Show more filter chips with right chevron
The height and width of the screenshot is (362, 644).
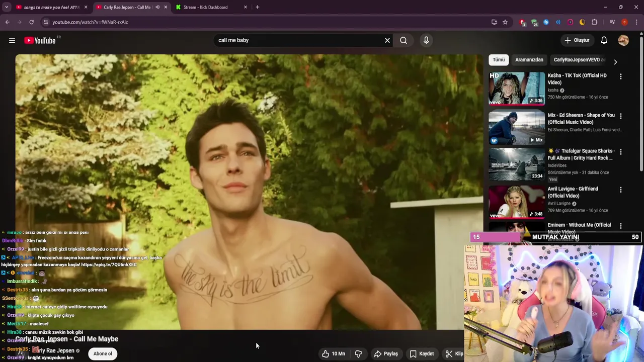(615, 62)
